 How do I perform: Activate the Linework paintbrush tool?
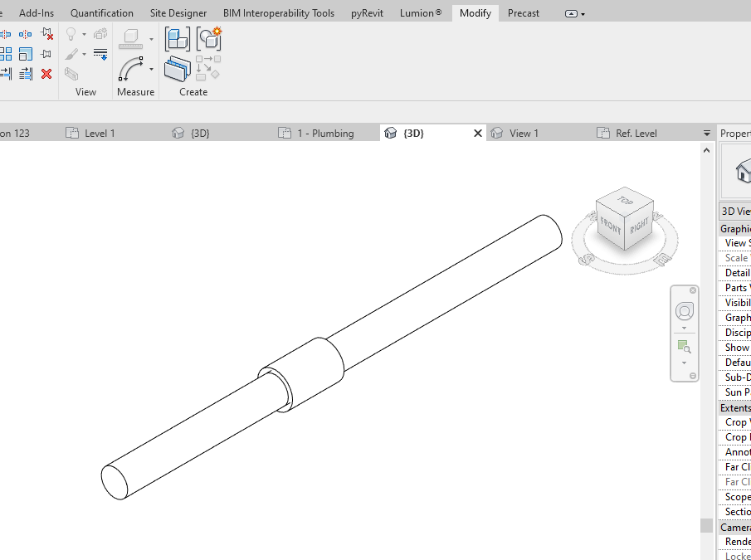point(73,56)
